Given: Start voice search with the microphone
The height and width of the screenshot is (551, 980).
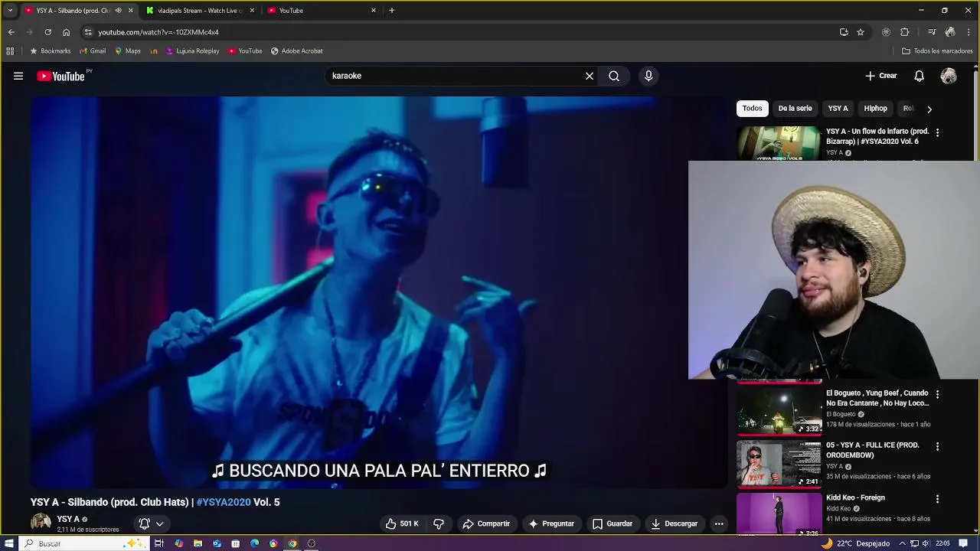Looking at the screenshot, I should 648,76.
